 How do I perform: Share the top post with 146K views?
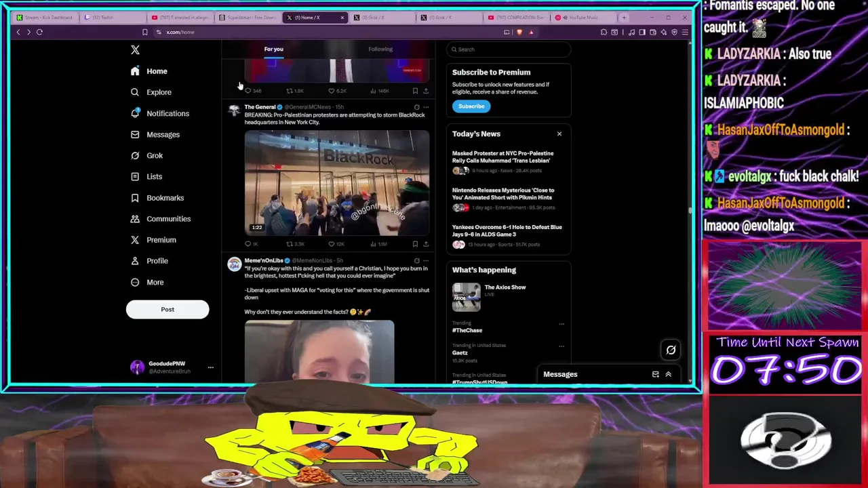click(x=426, y=91)
